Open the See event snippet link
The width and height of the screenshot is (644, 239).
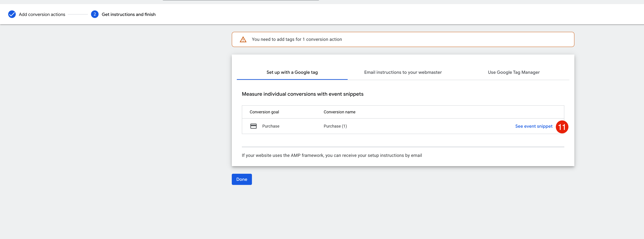click(533, 126)
